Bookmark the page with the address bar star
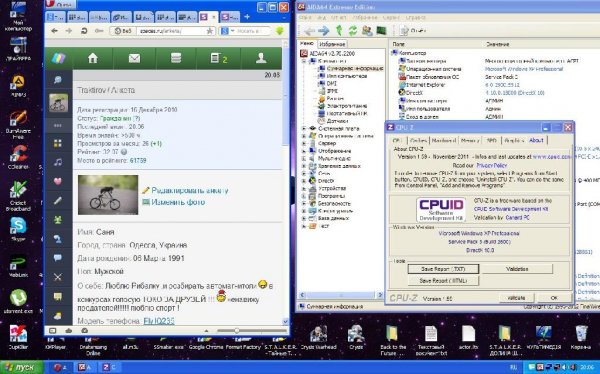The width and height of the screenshot is (600, 374). pyautogui.click(x=210, y=31)
